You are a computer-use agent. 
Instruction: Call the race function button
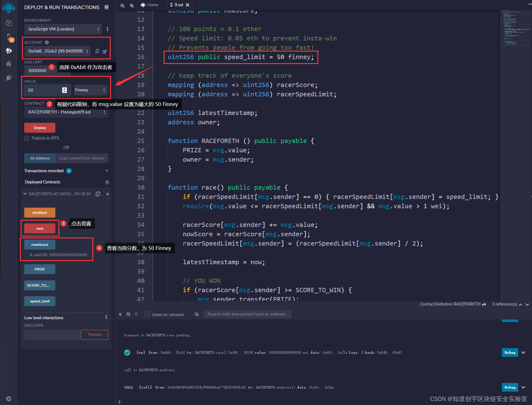[x=40, y=228]
